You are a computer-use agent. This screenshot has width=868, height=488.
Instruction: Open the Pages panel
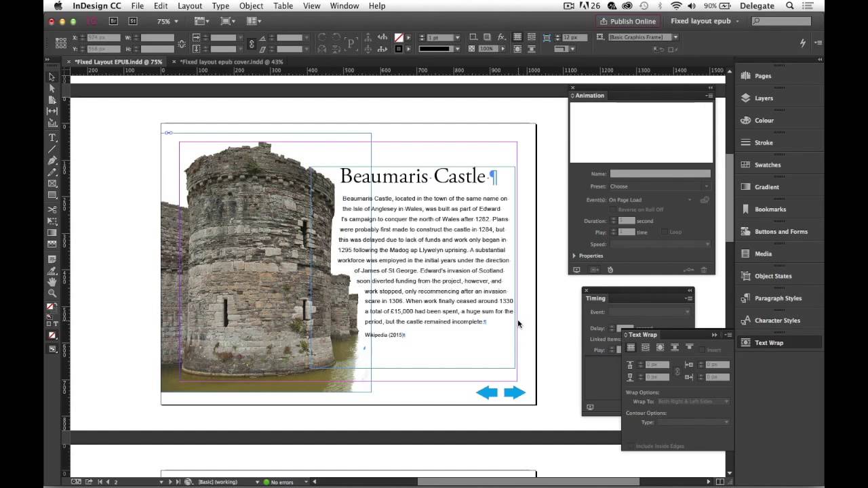[x=778, y=76]
